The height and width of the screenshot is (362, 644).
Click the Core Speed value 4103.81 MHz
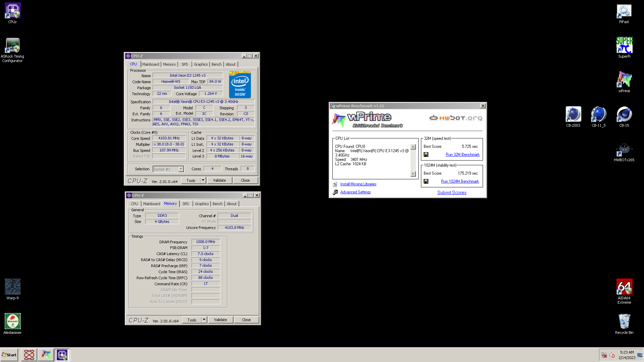coord(169,138)
